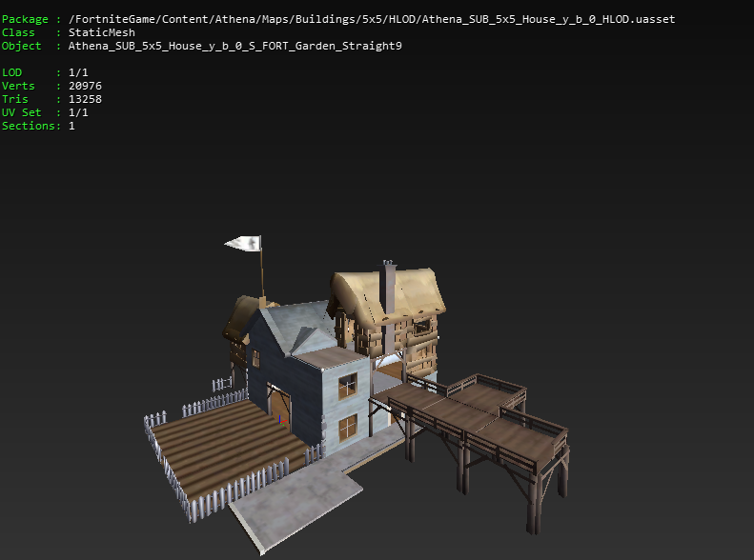The height and width of the screenshot is (560, 754).
Task: Click the Sections value 1
Action: [71, 126]
